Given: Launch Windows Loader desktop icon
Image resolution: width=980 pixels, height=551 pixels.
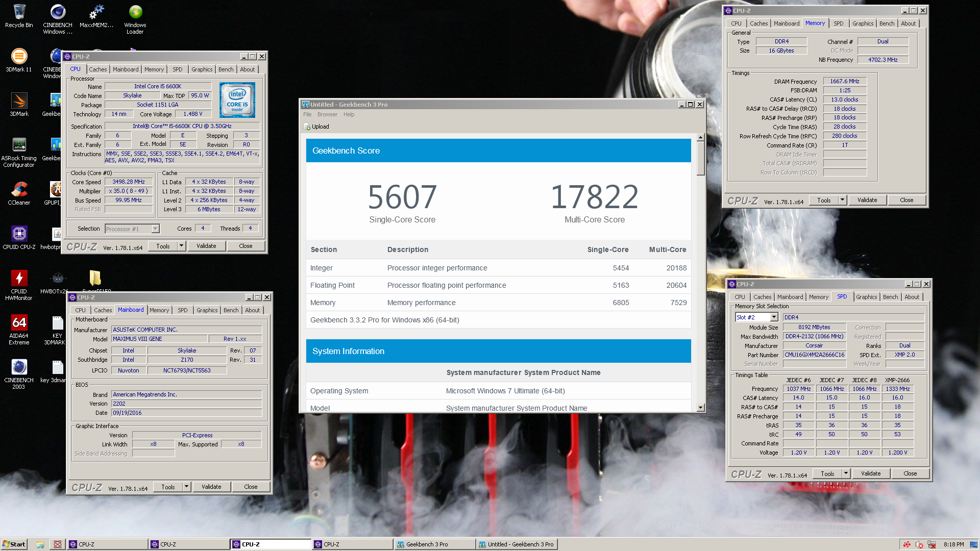Looking at the screenshot, I should [135, 19].
